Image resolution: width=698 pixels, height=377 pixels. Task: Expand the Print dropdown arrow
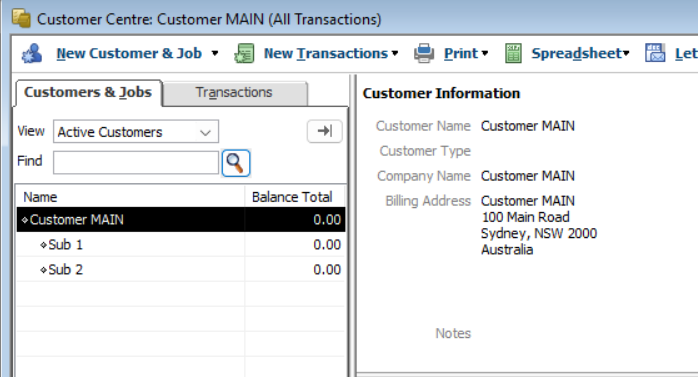[x=485, y=53]
